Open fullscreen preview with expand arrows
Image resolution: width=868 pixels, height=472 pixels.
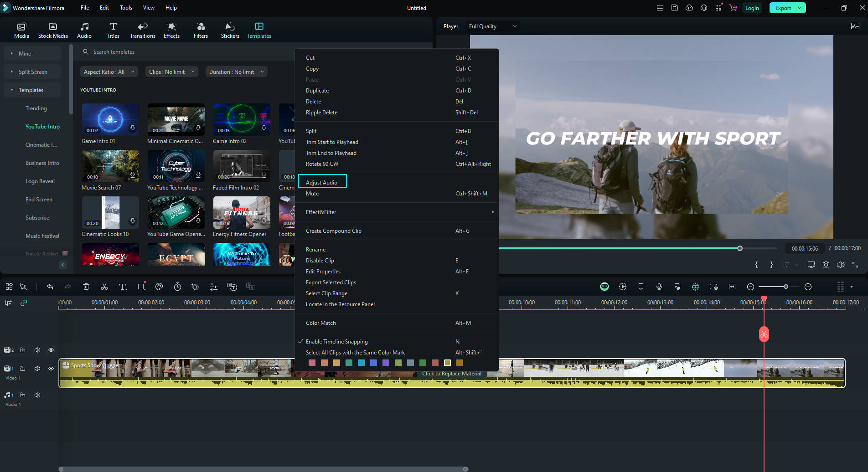coord(855,265)
